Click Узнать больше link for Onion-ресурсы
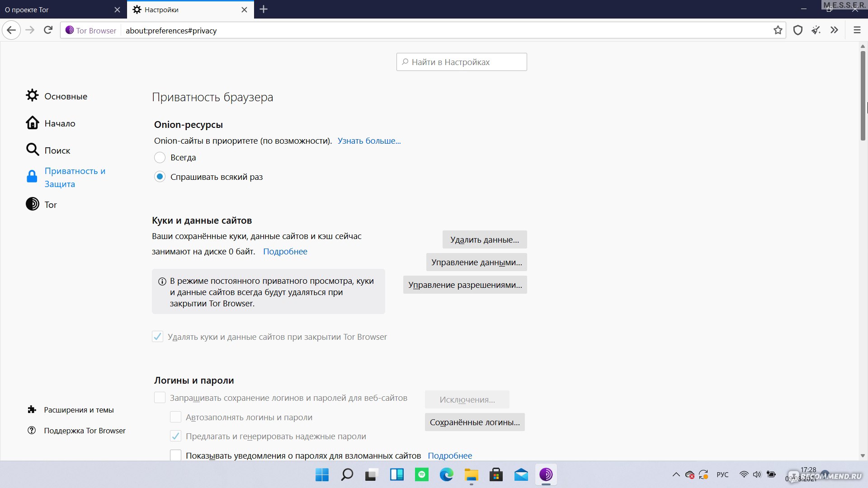 370,140
